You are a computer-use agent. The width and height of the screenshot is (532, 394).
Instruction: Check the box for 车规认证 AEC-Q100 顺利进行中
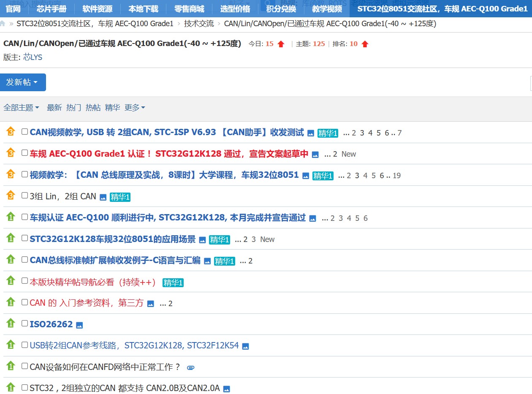pos(24,217)
